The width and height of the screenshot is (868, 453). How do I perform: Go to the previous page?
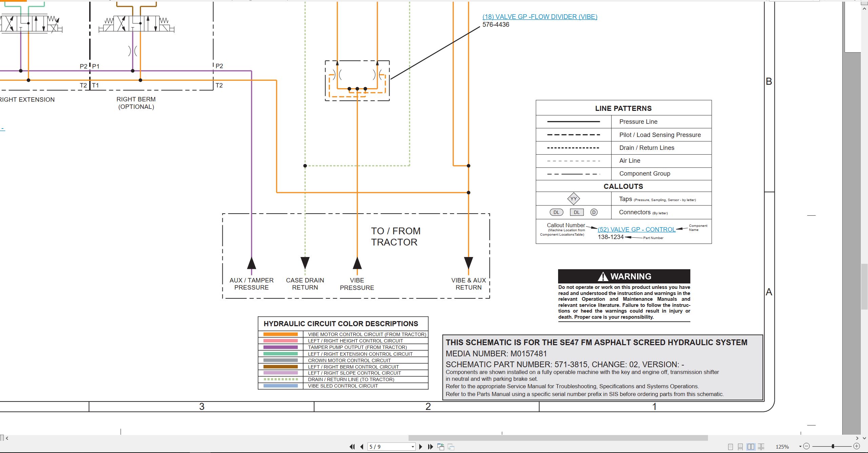(x=362, y=447)
